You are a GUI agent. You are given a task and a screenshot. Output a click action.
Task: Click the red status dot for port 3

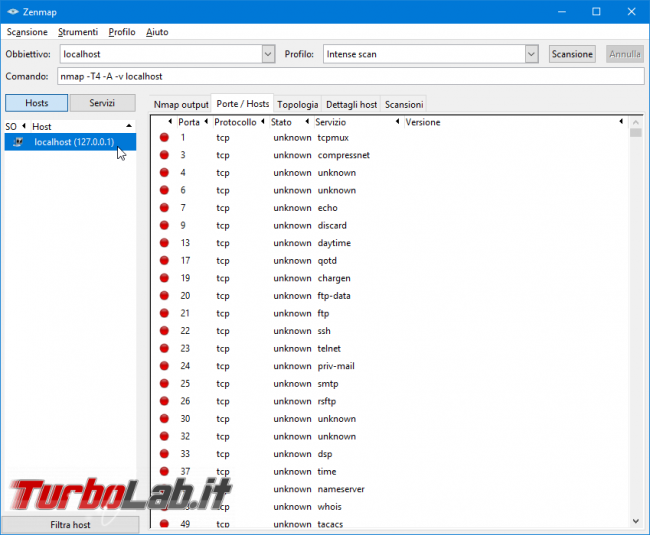coord(164,155)
